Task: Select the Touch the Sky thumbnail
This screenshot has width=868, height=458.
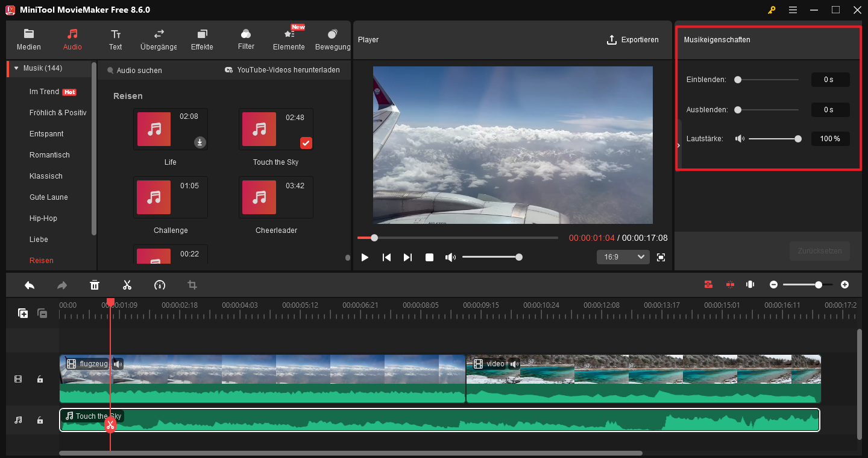Action: pos(259,129)
